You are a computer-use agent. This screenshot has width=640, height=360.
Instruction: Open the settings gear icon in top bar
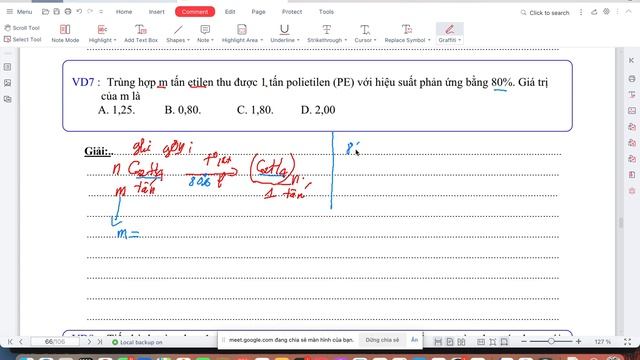coord(607,12)
